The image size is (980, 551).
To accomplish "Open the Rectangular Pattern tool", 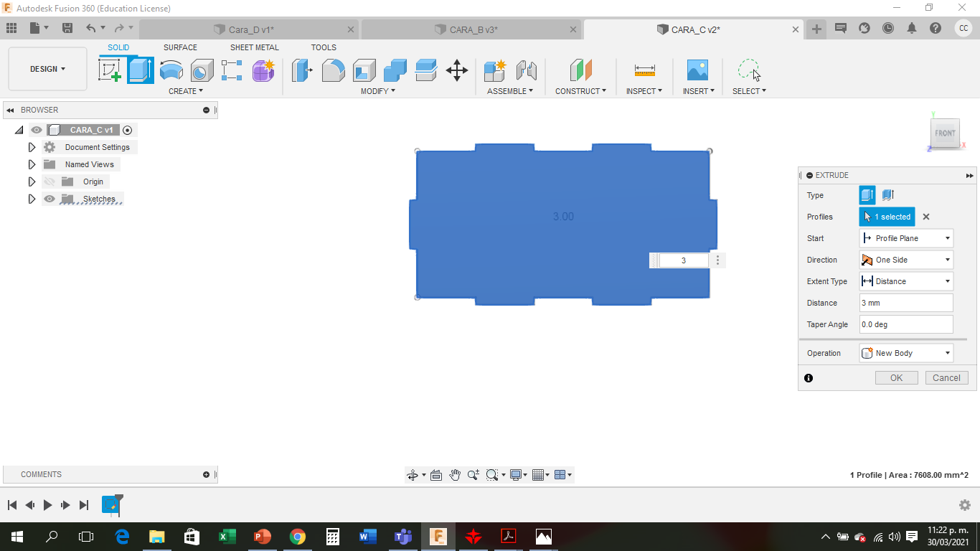I will coord(232,70).
